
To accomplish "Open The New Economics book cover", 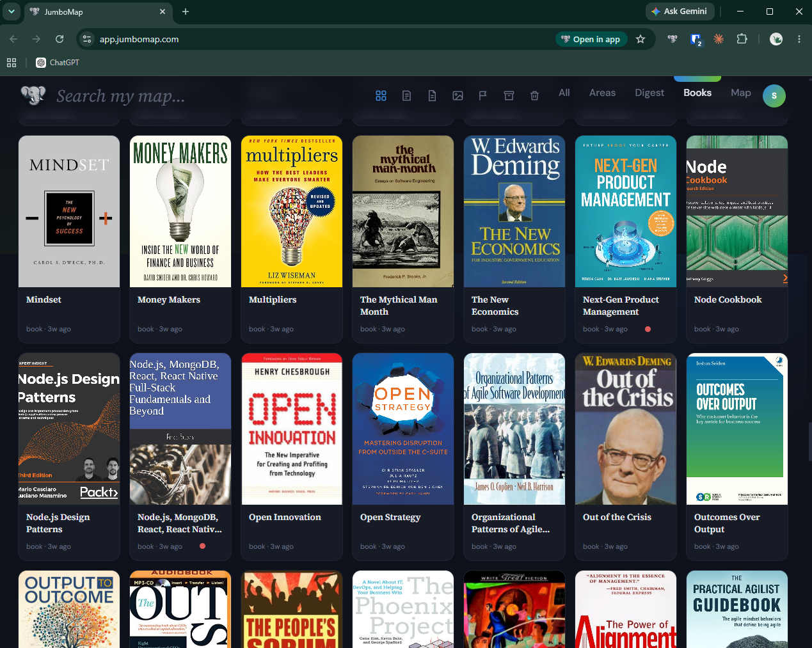I will tap(514, 211).
